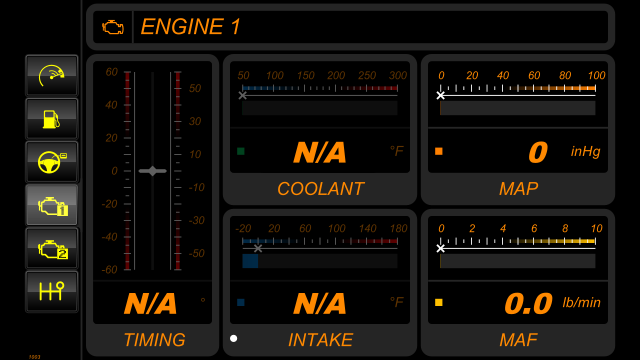This screenshot has width=640, height=360.
Task: Open the fuel pump page
Action: click(x=51, y=119)
